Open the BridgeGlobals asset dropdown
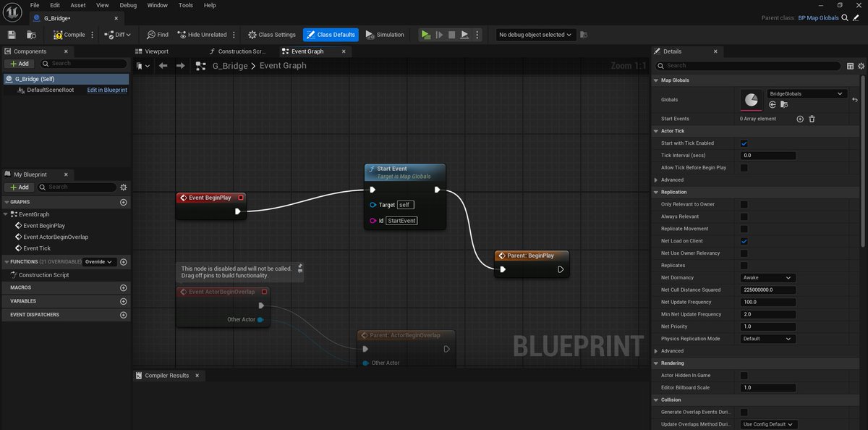Screen dimensions: 868x430 click(807, 93)
